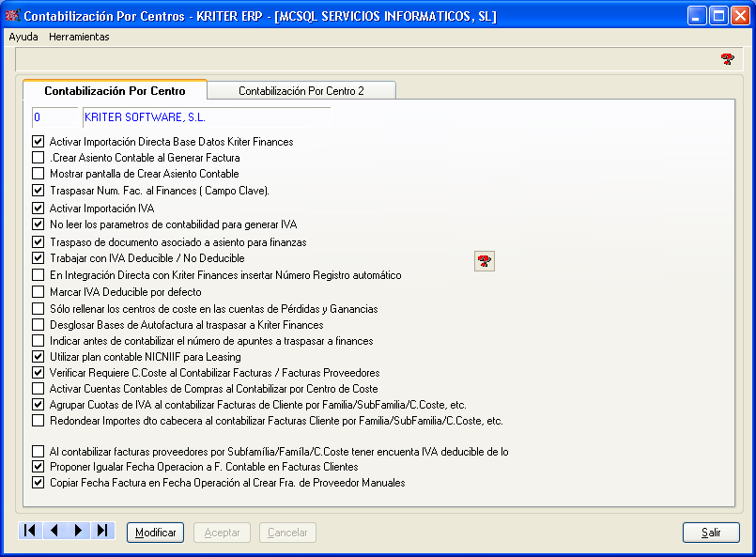Select the Contabilización Por Centro tab
The width and height of the screenshot is (756, 557).
coord(115,91)
